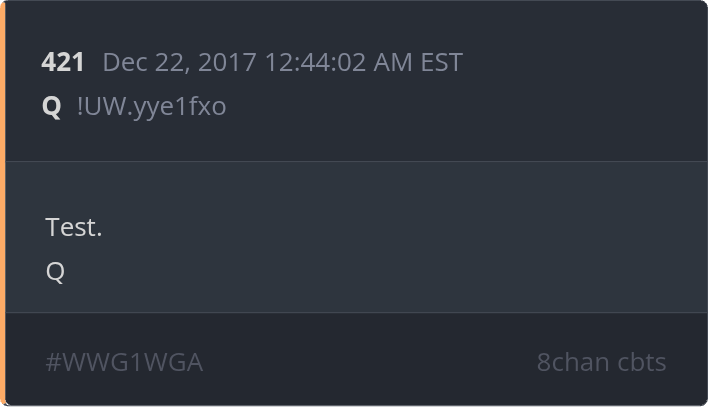Click the divider line above footer
Image resolution: width=710 pixels, height=408 pixels.
pyautogui.click(x=357, y=312)
